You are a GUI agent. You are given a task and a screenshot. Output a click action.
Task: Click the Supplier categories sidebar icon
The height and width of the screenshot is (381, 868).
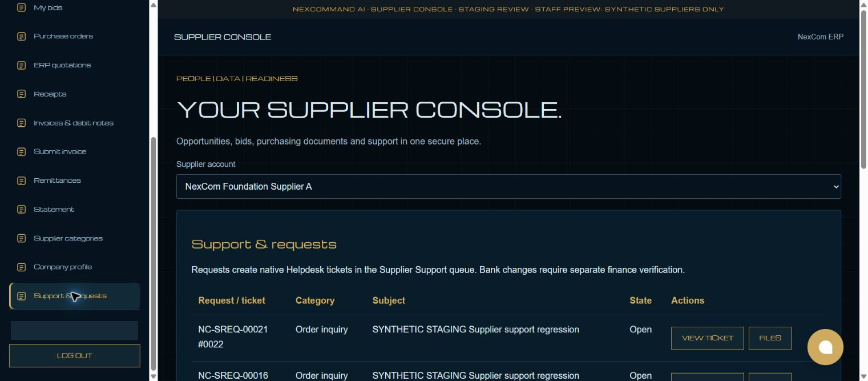click(21, 238)
